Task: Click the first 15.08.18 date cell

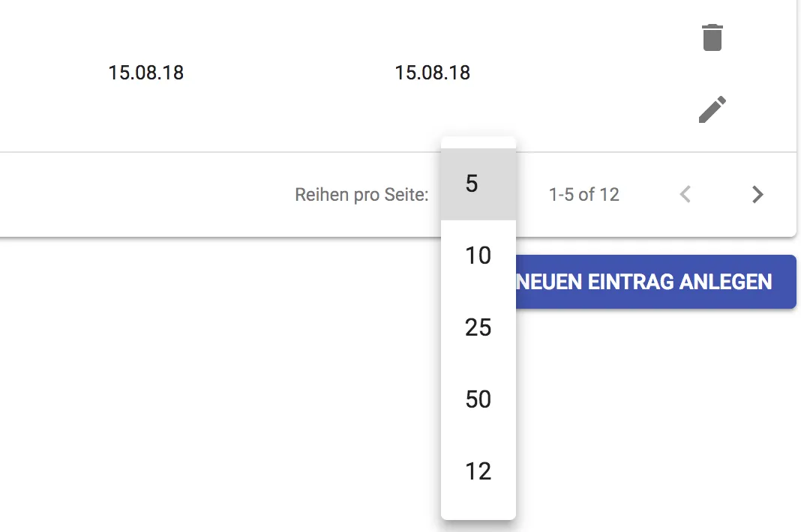Action: (x=146, y=73)
